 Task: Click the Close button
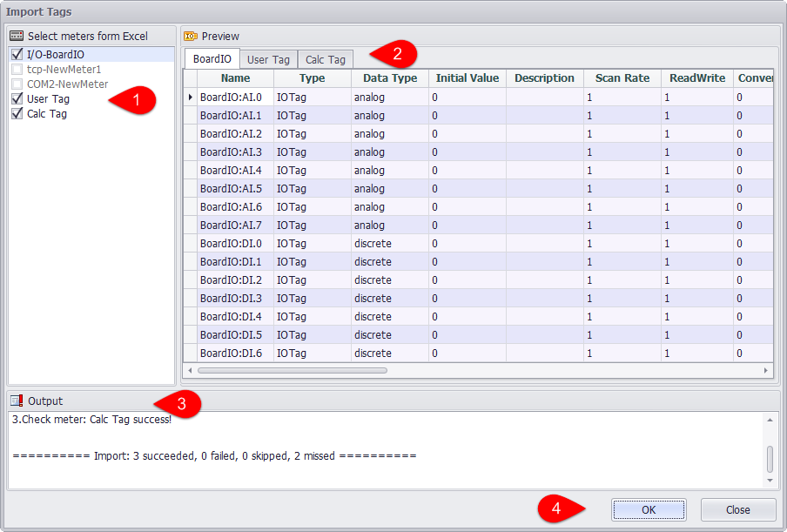tap(737, 510)
